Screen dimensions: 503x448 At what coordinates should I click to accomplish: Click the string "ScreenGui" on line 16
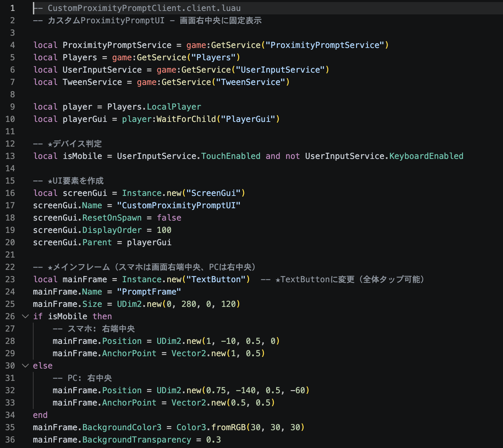[x=213, y=193]
